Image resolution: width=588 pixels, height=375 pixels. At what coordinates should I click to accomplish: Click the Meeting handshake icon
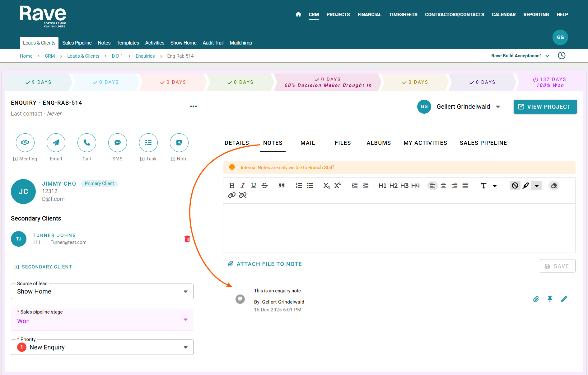click(25, 143)
